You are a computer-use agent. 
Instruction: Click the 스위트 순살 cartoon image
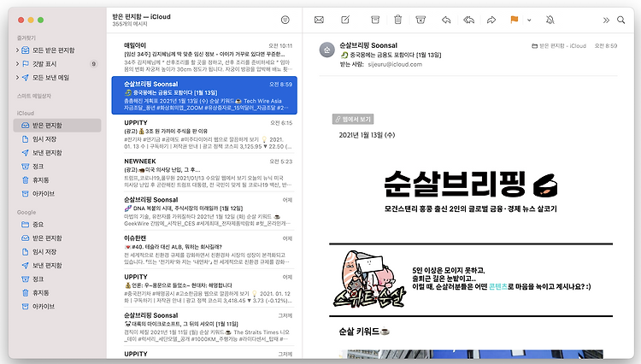tap(370, 280)
